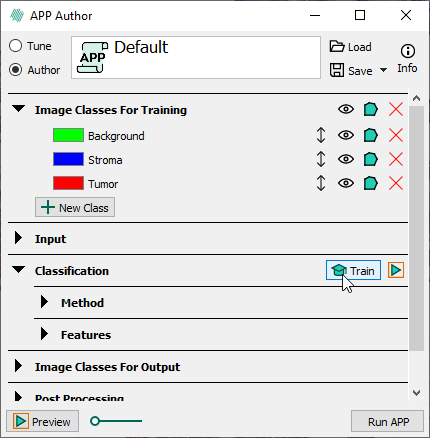Open the Save dropdown arrow
Viewport: 430px width, 438px height.
pos(383,70)
